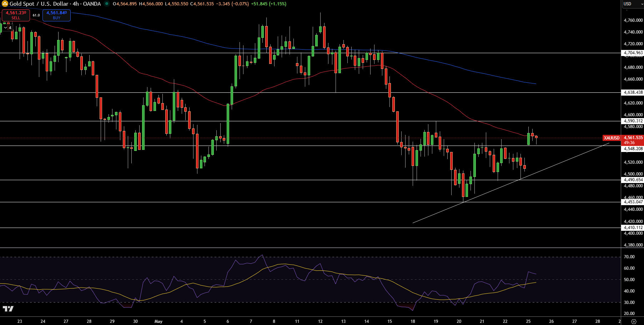The width and height of the screenshot is (644, 325).
Task: Click the RSI 30.00 scale label
Action: [629, 303]
